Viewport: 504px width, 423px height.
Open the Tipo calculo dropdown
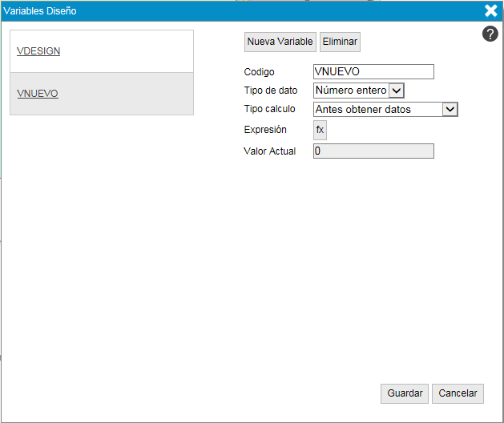tap(385, 109)
